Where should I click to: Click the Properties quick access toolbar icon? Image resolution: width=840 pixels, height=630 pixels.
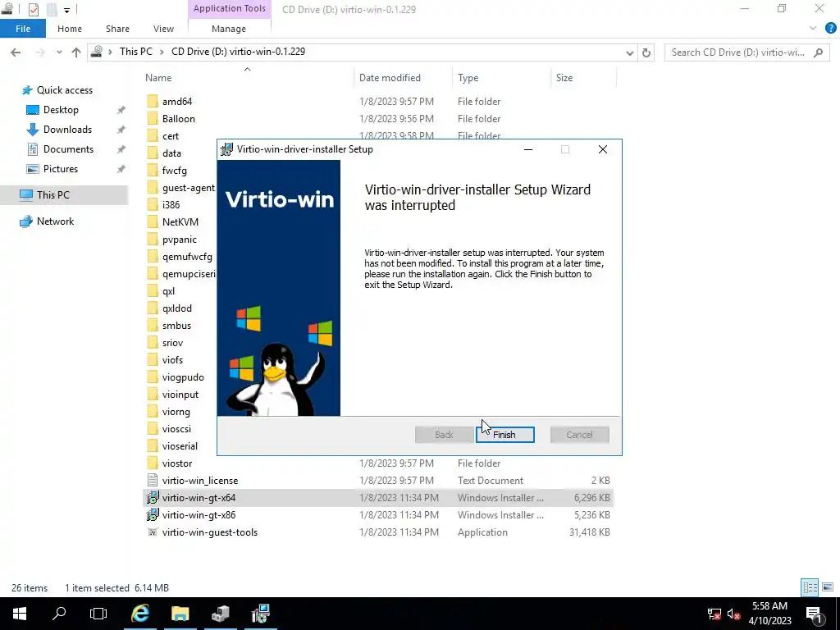click(33, 9)
